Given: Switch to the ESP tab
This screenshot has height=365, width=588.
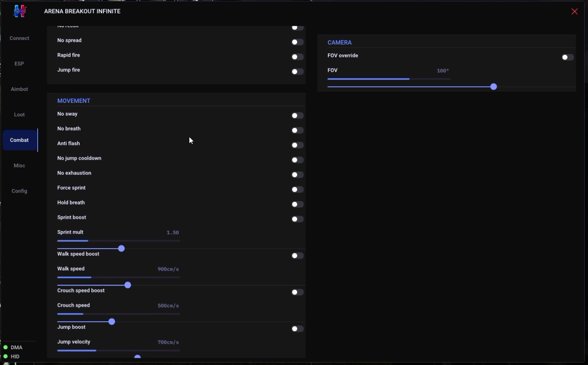Looking at the screenshot, I should 20,64.
